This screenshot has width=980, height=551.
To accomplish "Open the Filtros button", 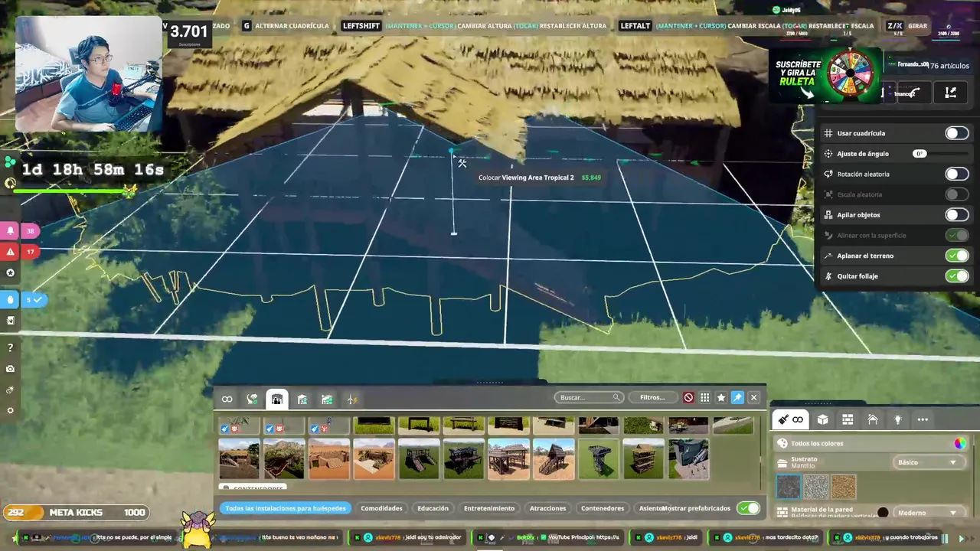I will pos(652,397).
